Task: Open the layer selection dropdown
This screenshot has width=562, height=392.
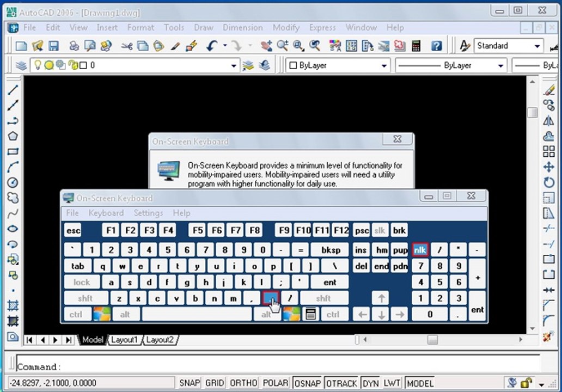Action: pos(233,65)
